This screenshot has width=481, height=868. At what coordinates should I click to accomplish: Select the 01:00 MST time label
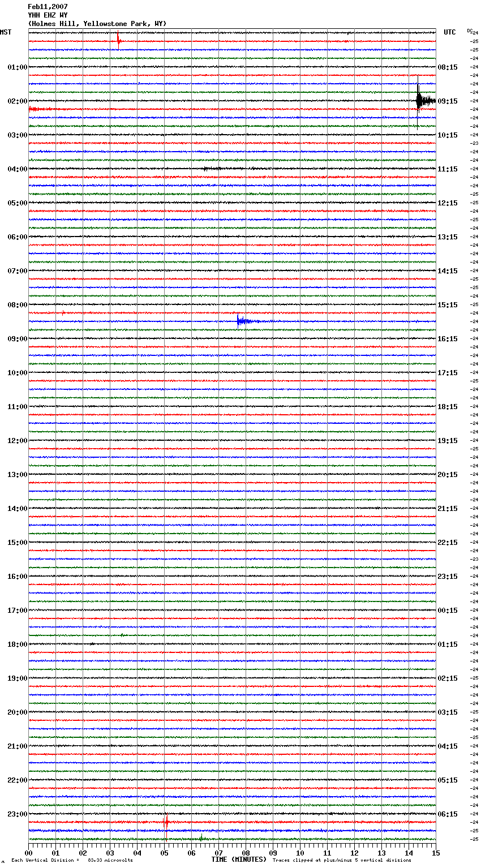point(17,67)
